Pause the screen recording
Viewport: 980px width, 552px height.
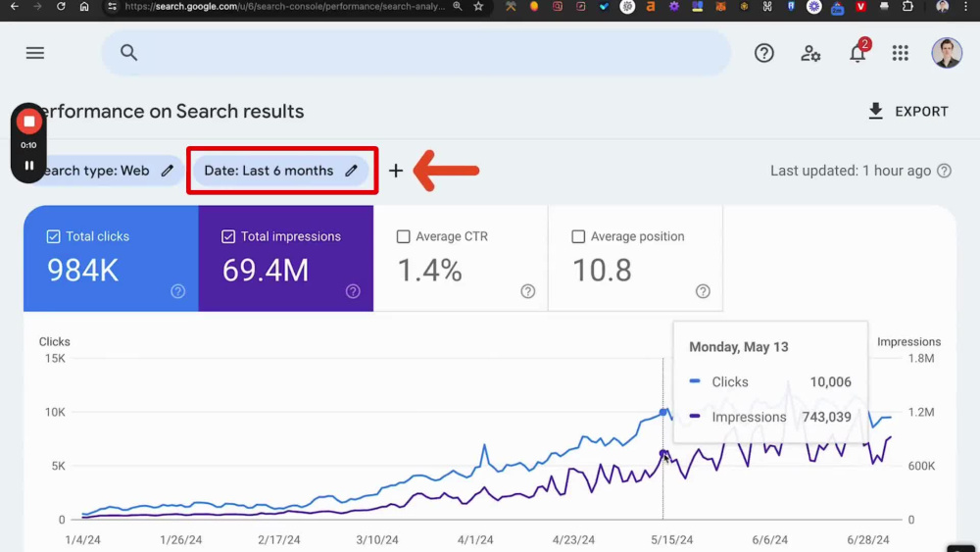click(28, 166)
